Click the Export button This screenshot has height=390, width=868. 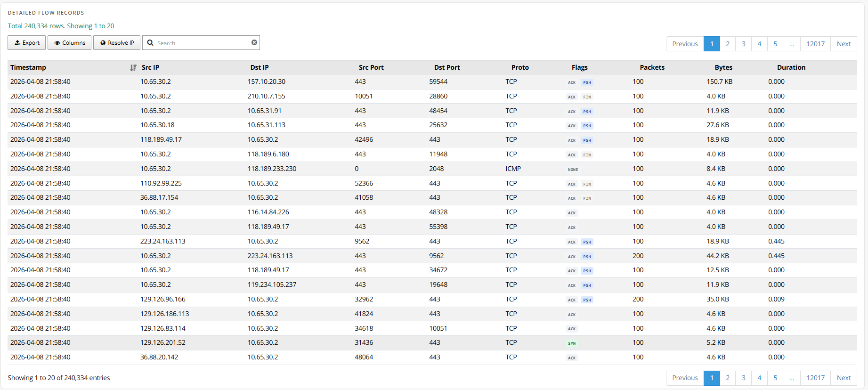tap(27, 43)
